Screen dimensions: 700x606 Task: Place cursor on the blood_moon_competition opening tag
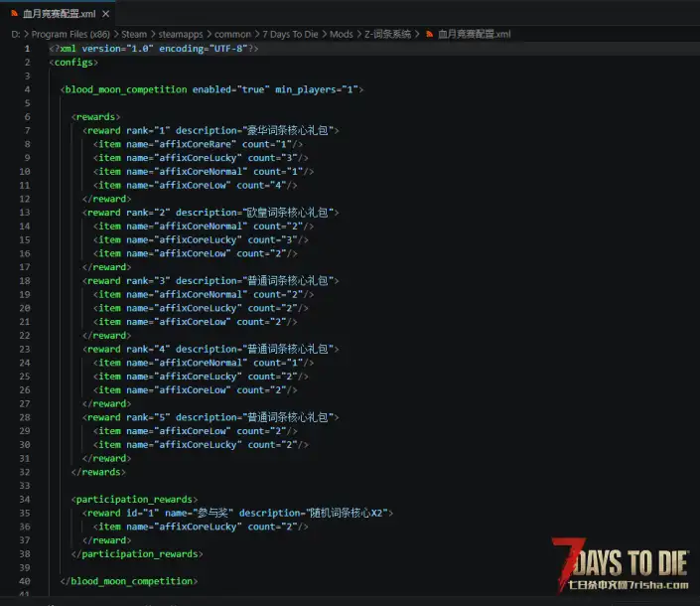pos(126,89)
